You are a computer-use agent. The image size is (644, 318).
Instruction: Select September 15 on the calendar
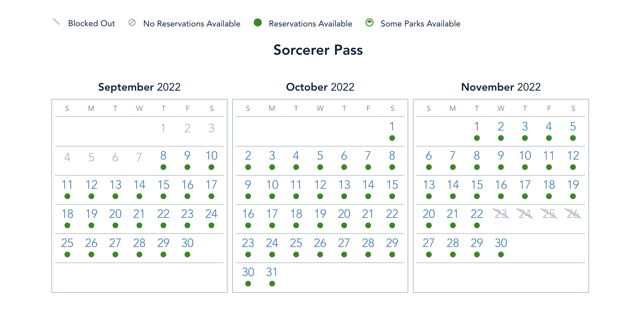163,185
